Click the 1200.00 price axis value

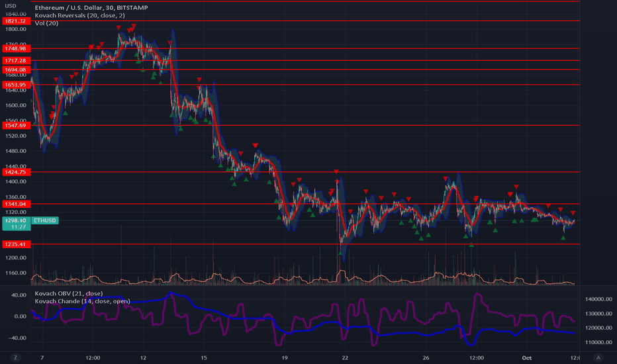point(16,257)
